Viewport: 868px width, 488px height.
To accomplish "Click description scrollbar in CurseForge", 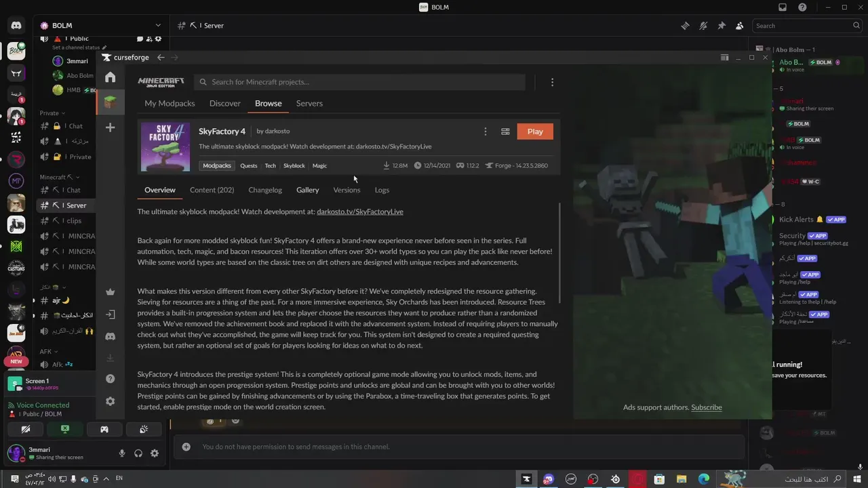I will tap(559, 253).
